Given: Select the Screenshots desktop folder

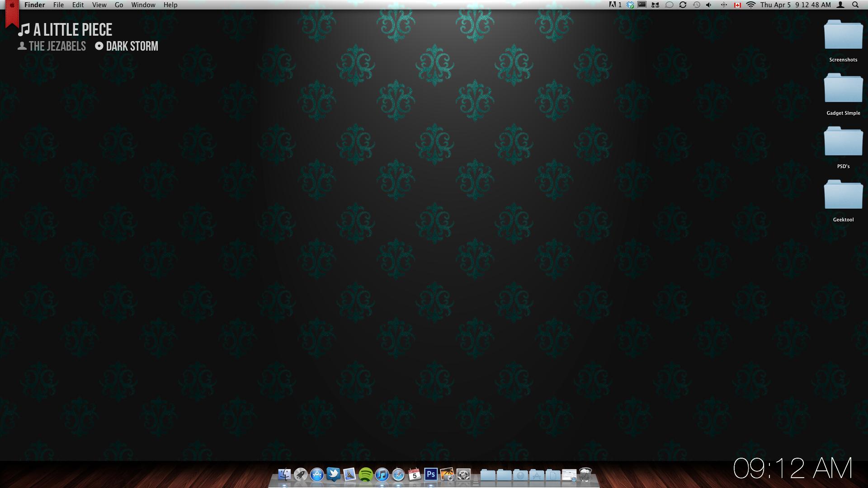Looking at the screenshot, I should click(843, 35).
